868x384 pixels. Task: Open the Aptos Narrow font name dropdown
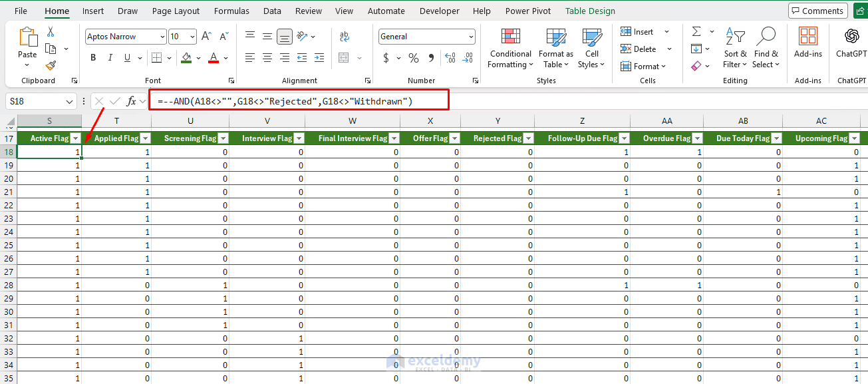[x=162, y=37]
